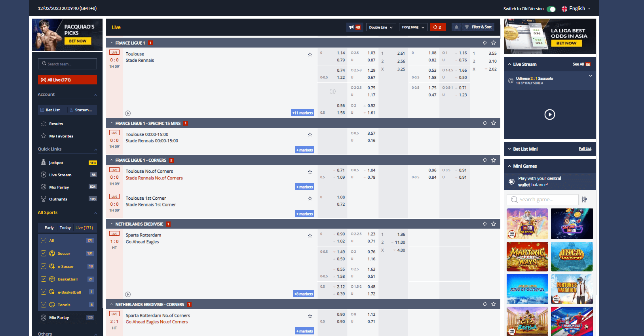Open the Double Line dropdown
The height and width of the screenshot is (336, 644).
381,27
